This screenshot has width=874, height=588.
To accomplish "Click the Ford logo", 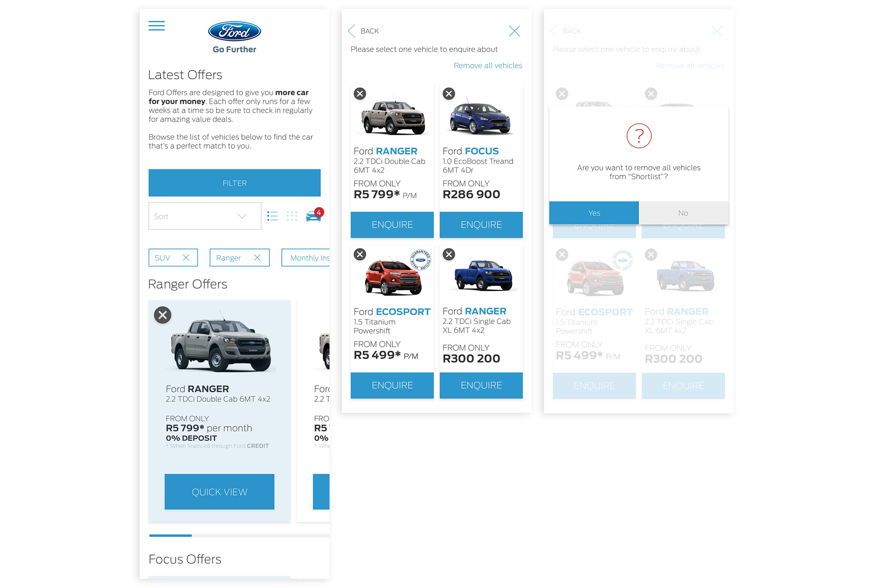I will tap(234, 31).
